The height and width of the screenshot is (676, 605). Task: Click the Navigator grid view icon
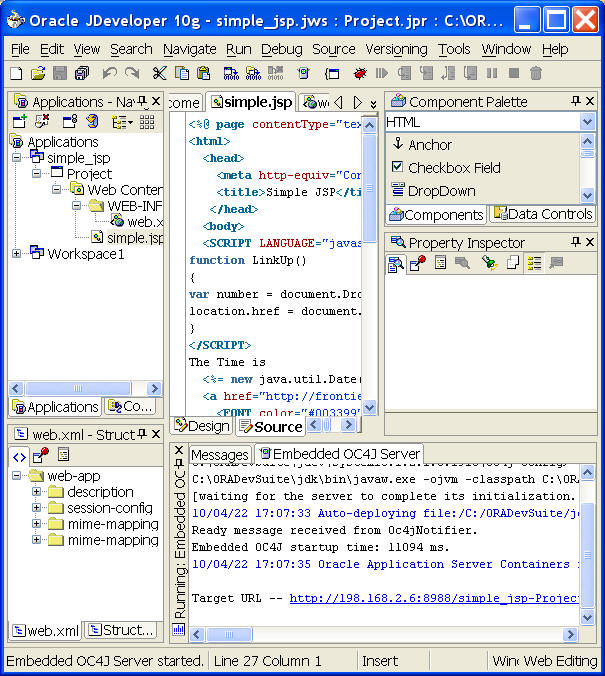point(147,122)
